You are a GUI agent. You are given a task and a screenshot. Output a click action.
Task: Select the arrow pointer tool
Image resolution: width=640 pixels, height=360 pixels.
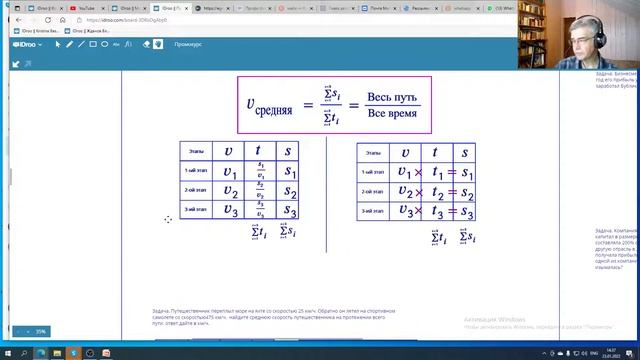58,44
